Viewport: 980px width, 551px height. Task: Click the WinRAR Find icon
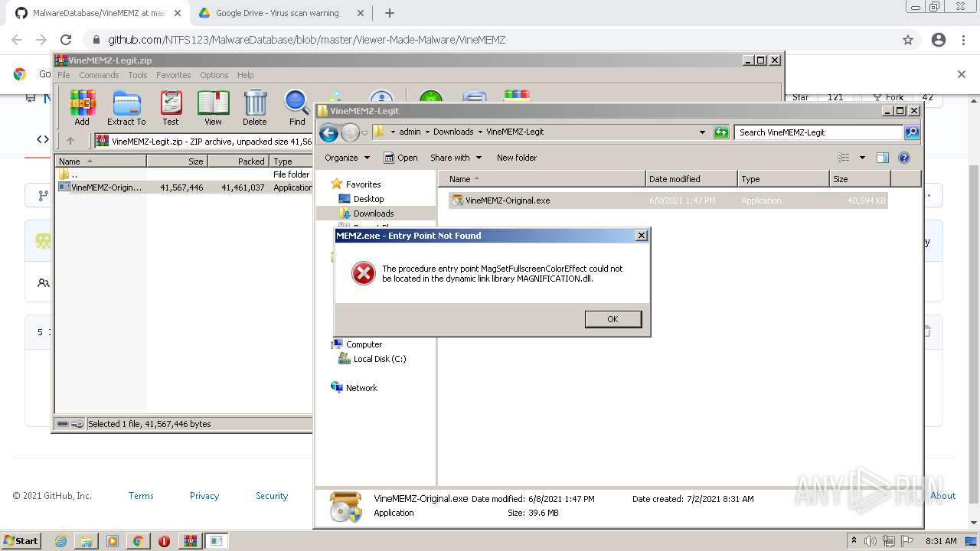(297, 107)
